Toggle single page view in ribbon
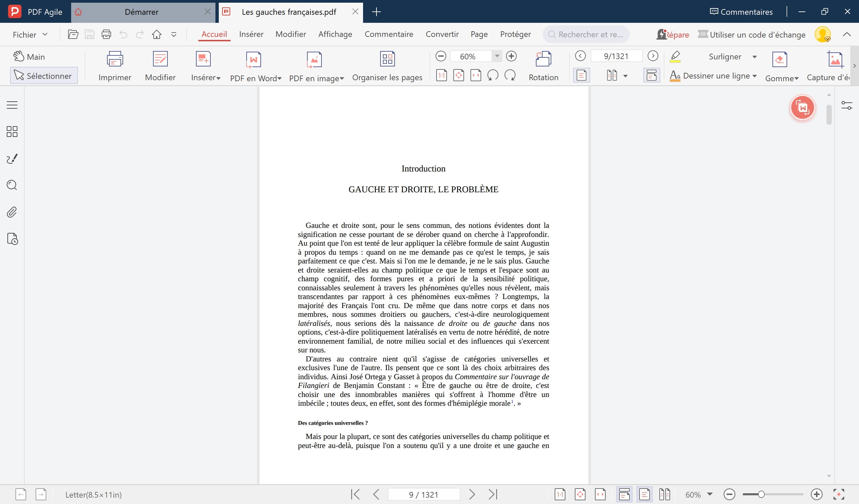Image resolution: width=859 pixels, height=504 pixels. 582,75
